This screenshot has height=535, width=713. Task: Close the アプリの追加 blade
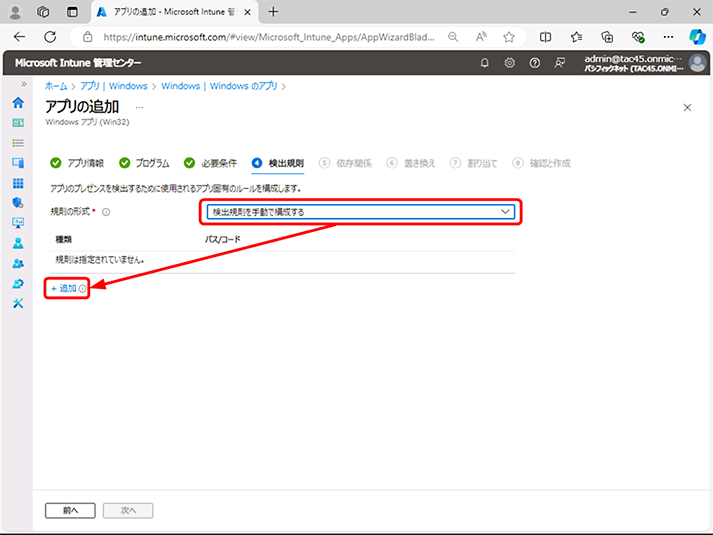tap(688, 107)
